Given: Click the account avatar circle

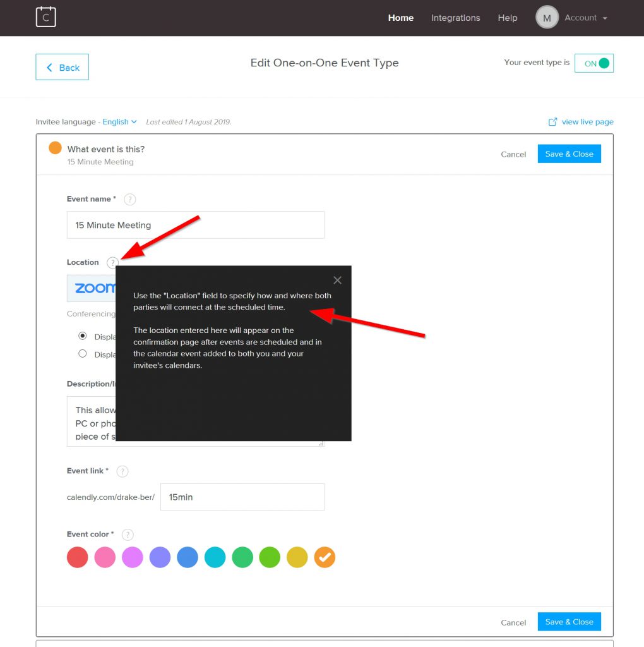Looking at the screenshot, I should pyautogui.click(x=546, y=18).
